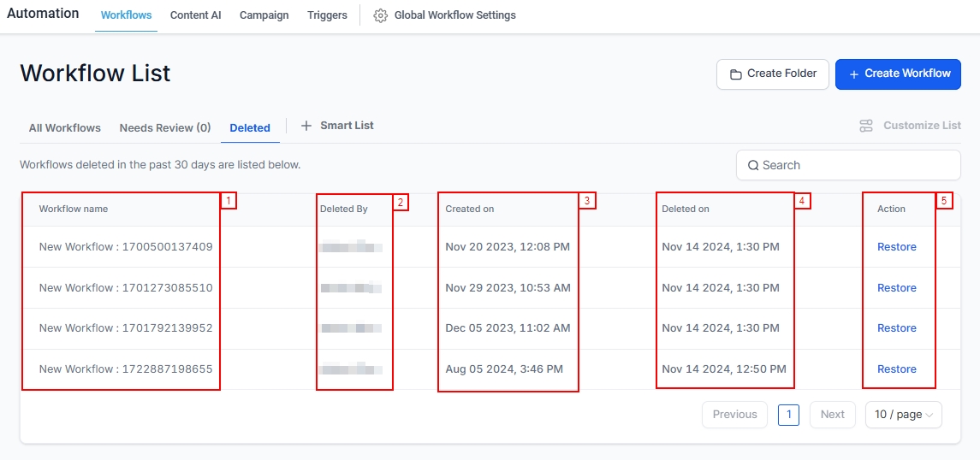Click the Next pagination button

pyautogui.click(x=832, y=415)
